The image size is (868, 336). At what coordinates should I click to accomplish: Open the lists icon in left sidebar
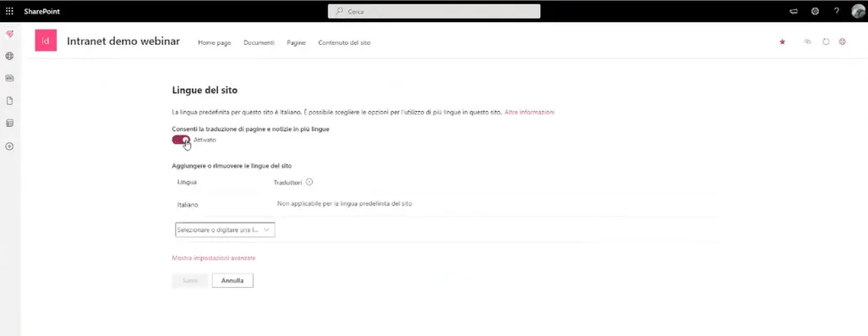click(9, 123)
